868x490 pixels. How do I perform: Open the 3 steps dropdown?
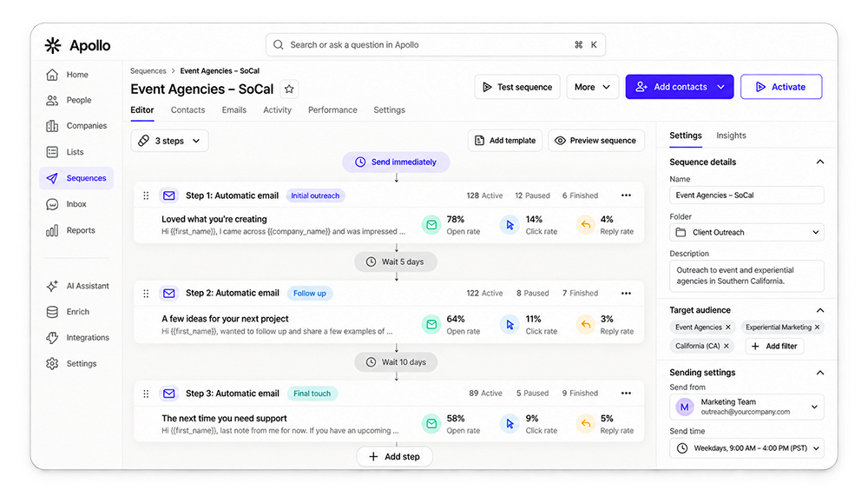(x=169, y=141)
